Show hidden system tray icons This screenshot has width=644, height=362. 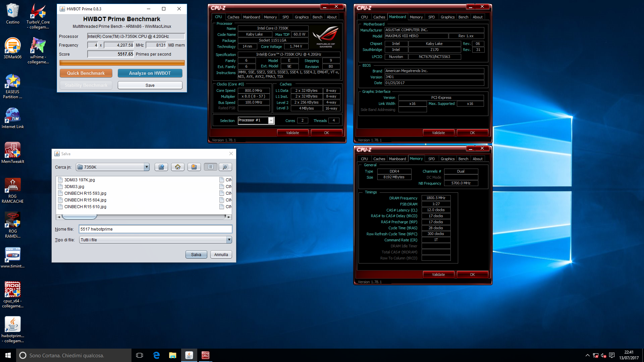[587, 355]
